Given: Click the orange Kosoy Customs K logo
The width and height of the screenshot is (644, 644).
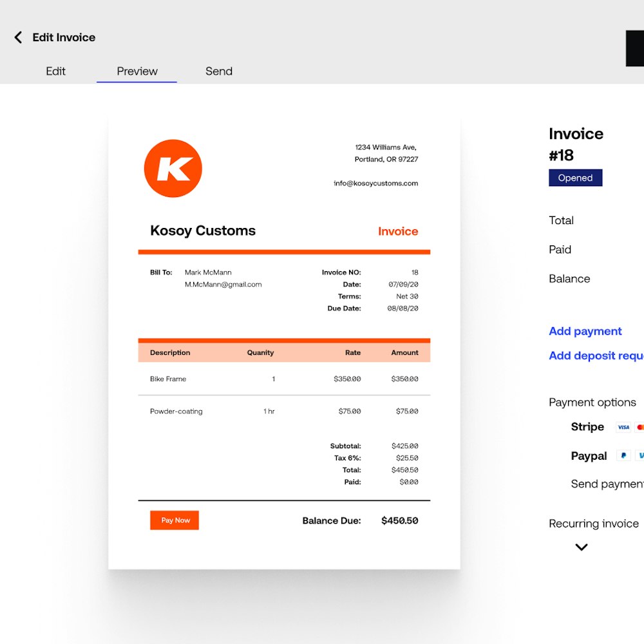Looking at the screenshot, I should point(173,169).
